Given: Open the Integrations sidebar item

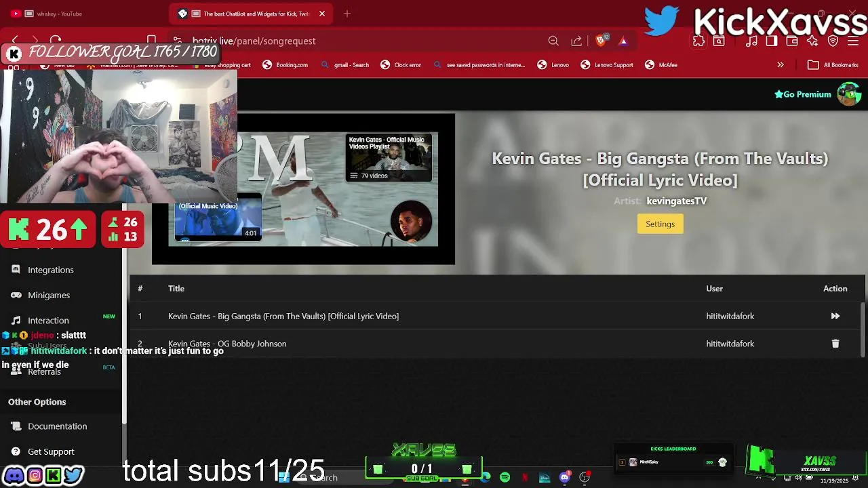Looking at the screenshot, I should pyautogui.click(x=43, y=270).
